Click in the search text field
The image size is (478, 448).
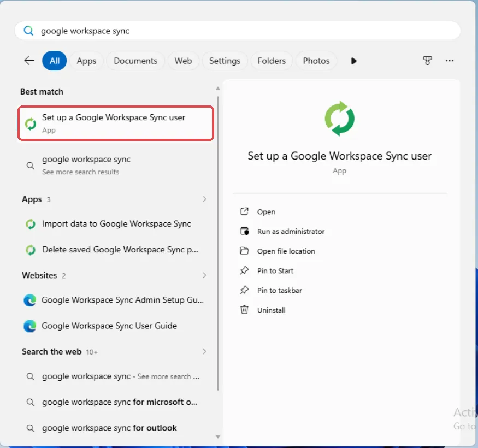[238, 31]
